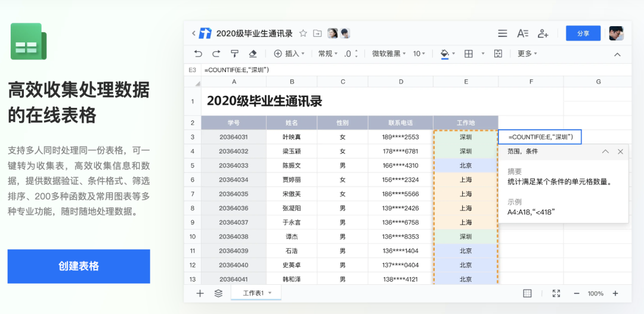This screenshot has width=644, height=314.
Task: Click the 北京 cell in 陈振文's row
Action: point(466,166)
